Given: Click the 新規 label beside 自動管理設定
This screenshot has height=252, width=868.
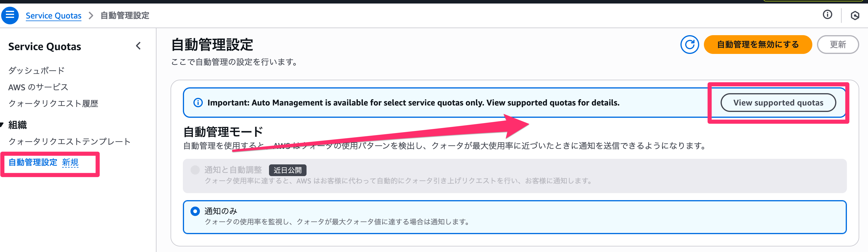Looking at the screenshot, I should pos(70,162).
